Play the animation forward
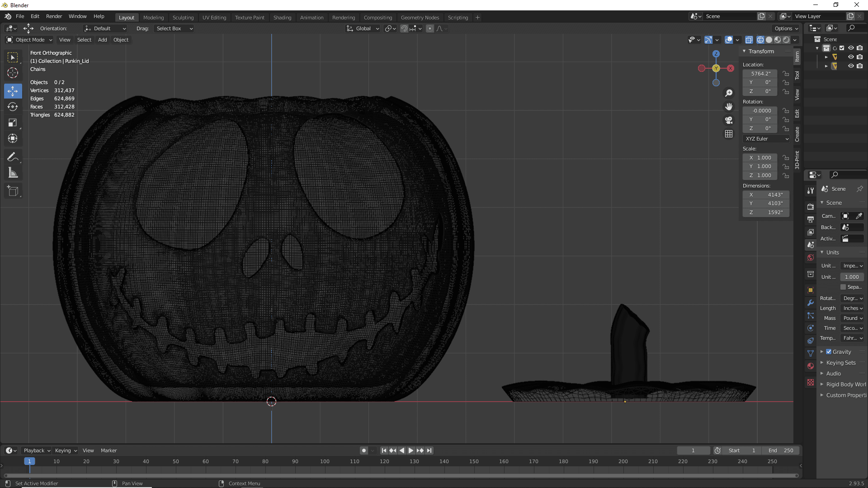Image resolution: width=868 pixels, height=488 pixels. pyautogui.click(x=411, y=450)
